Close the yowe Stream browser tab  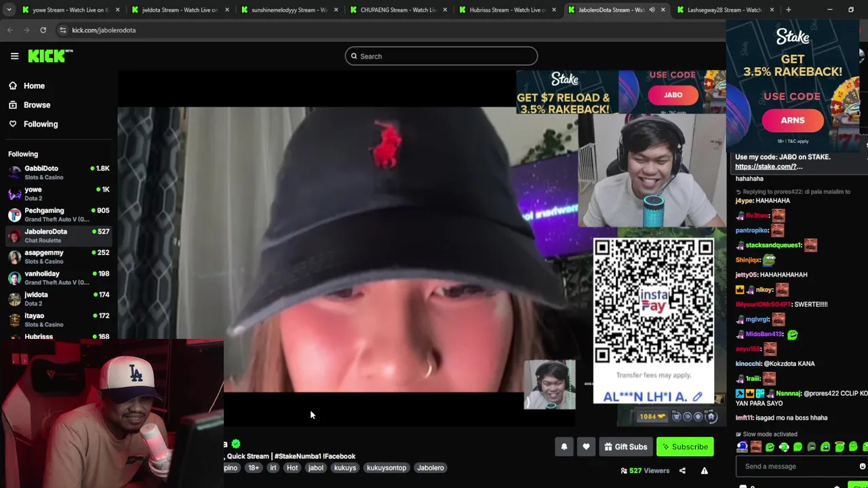pos(118,10)
